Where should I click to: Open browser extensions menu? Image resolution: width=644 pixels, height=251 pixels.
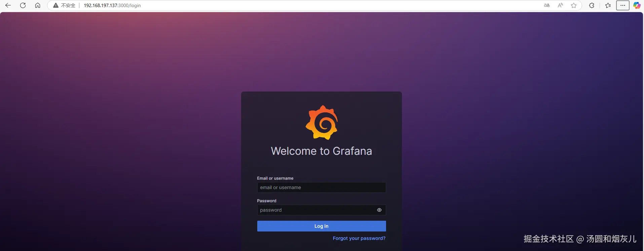click(592, 5)
